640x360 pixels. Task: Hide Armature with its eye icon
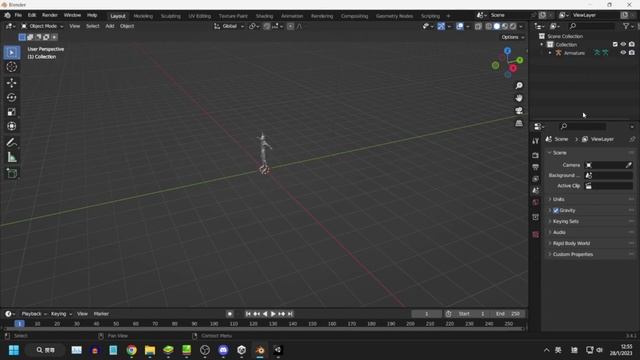(x=623, y=53)
